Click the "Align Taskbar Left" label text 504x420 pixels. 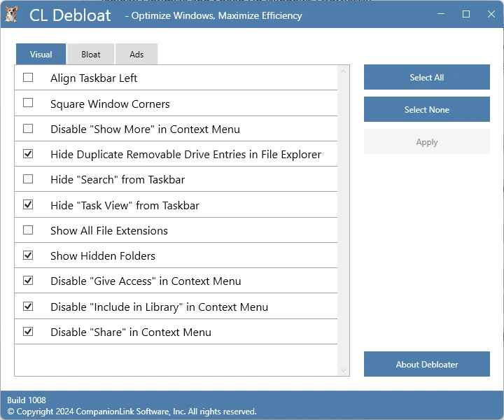(94, 78)
